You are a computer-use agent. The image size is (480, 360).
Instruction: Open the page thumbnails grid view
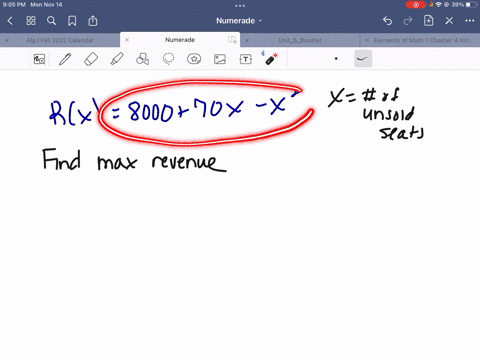tap(31, 21)
